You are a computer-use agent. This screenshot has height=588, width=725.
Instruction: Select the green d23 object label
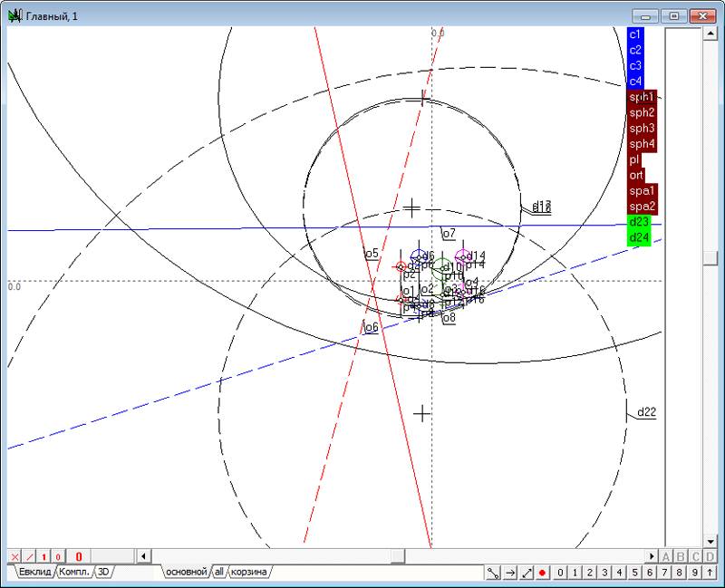(x=639, y=222)
